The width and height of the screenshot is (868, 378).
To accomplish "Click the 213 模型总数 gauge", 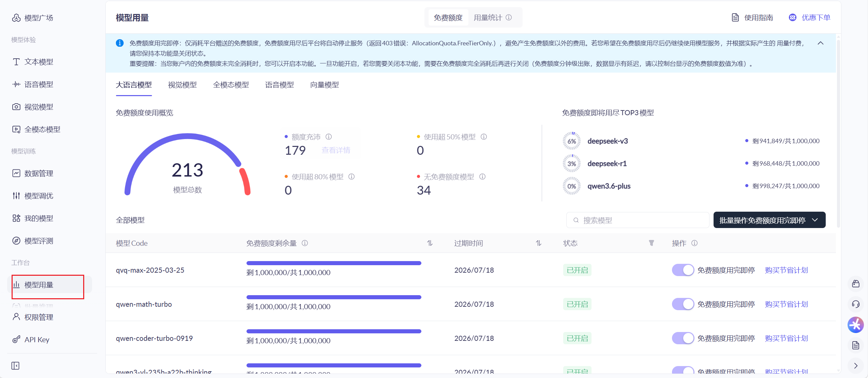I will tap(188, 164).
